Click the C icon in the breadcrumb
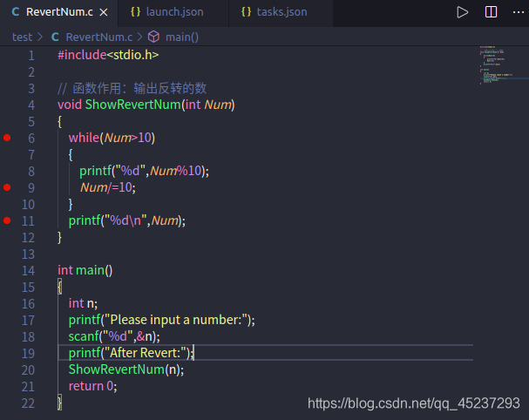Viewport: 529px width, 420px height. click(x=55, y=37)
